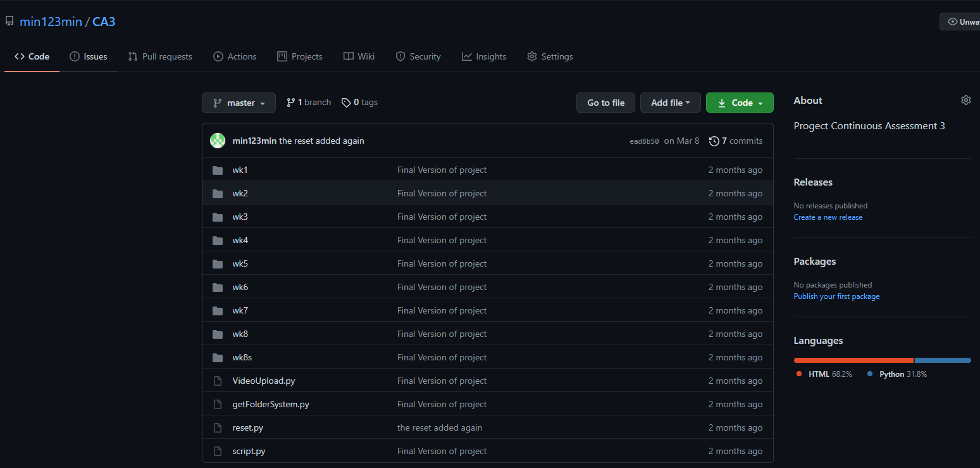Select the wk7 folder icon
Image resolution: width=980 pixels, height=468 pixels.
point(218,311)
